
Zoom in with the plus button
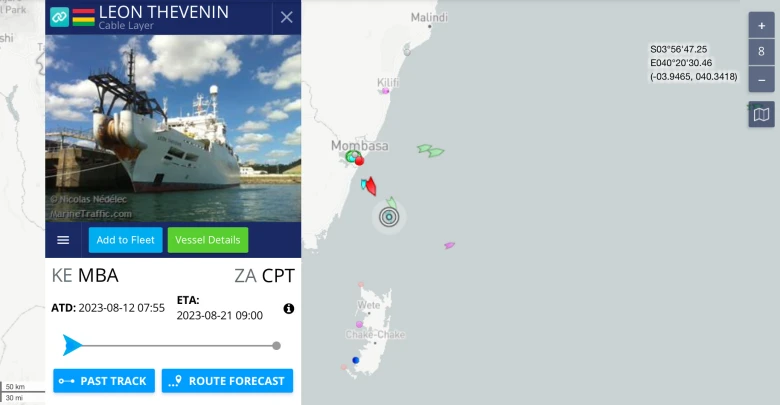[761, 25]
